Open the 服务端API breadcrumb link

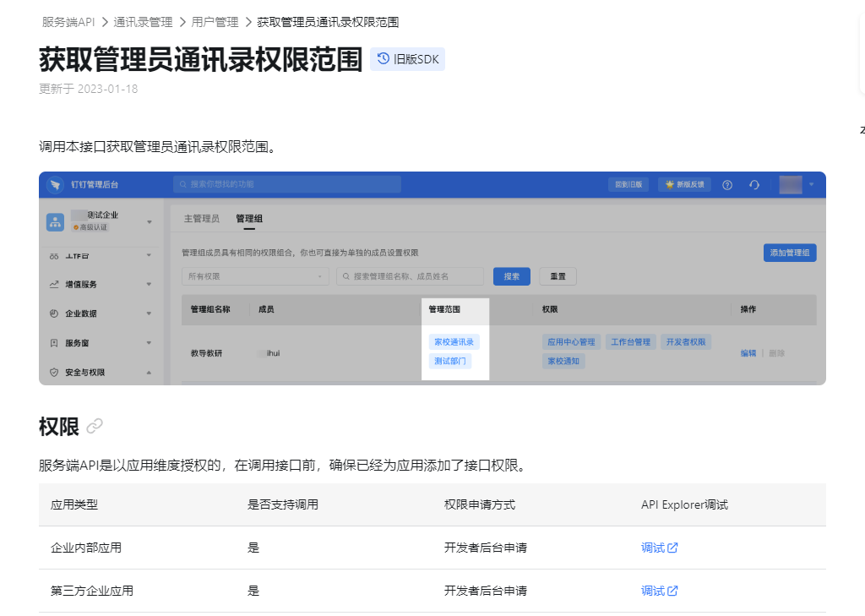[68, 22]
